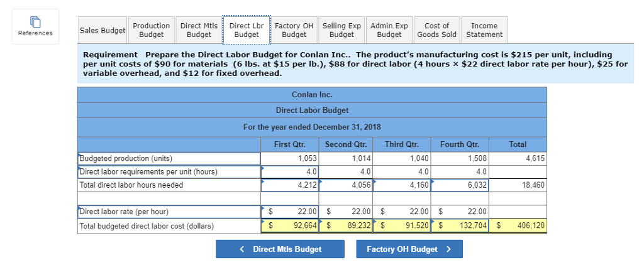The width and height of the screenshot is (644, 275).
Task: Select the Direct Lbr Budget tab
Action: point(247,30)
